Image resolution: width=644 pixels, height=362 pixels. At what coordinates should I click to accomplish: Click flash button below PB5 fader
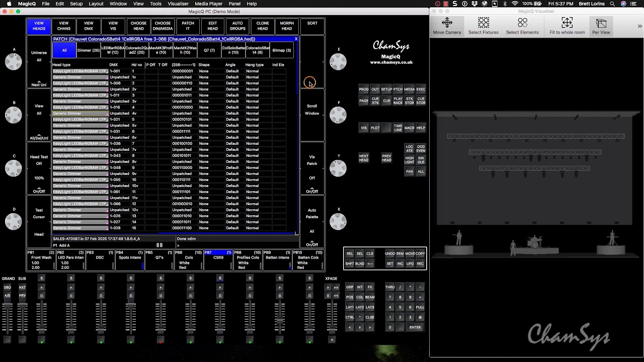160,340
